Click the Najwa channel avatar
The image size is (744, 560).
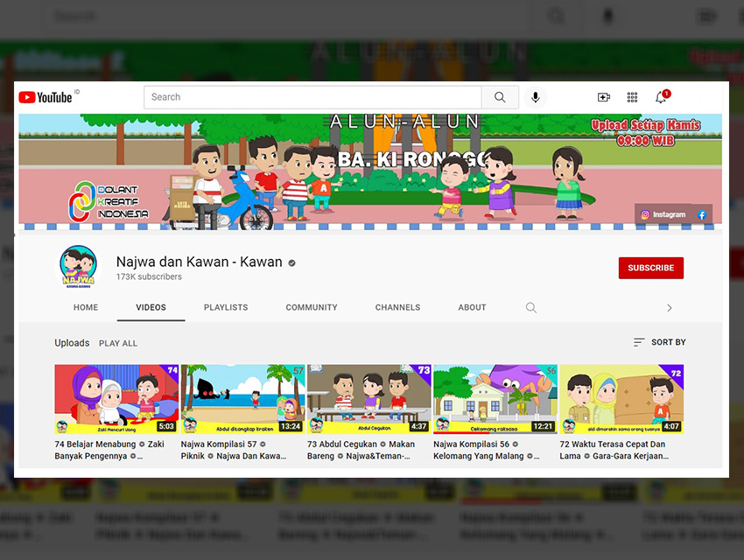tap(79, 268)
